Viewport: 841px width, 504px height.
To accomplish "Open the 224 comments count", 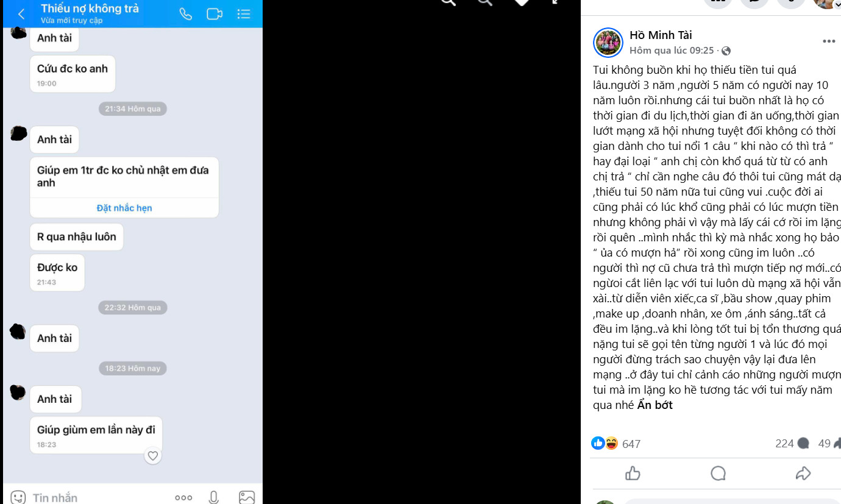I will (792, 444).
